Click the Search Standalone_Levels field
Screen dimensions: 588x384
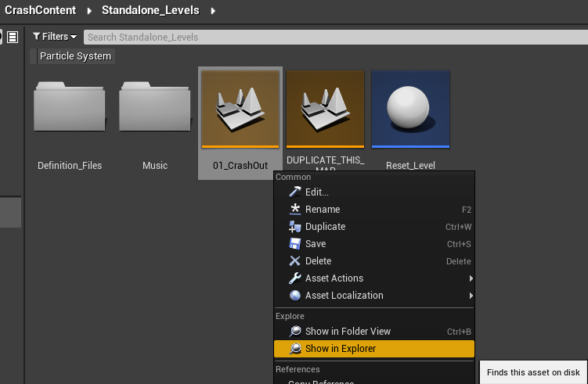pos(336,37)
